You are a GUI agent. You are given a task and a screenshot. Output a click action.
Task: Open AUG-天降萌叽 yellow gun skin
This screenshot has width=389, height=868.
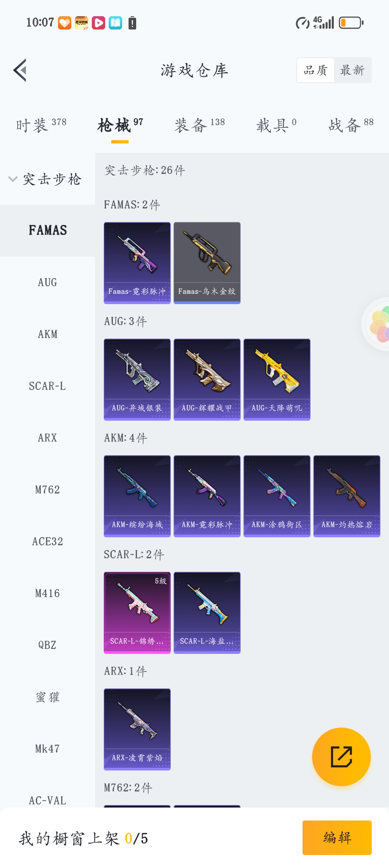pos(277,380)
